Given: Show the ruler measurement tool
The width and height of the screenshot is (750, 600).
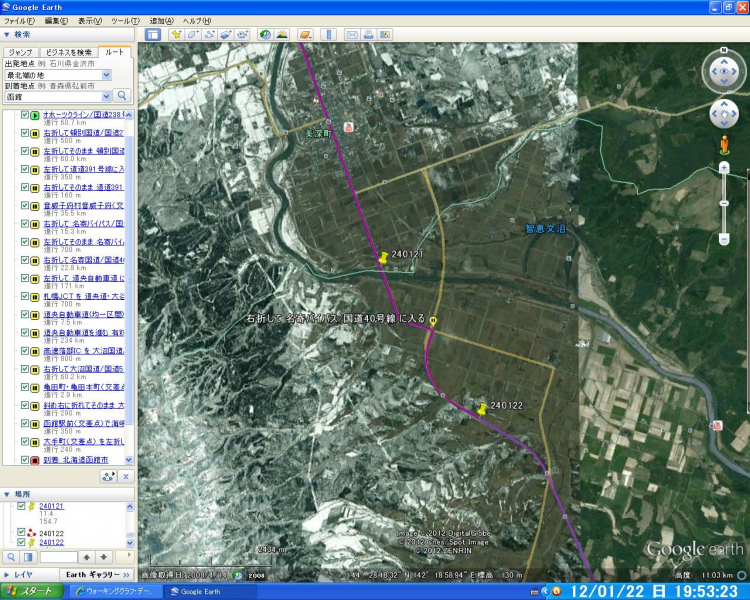Looking at the screenshot, I should 329,34.
